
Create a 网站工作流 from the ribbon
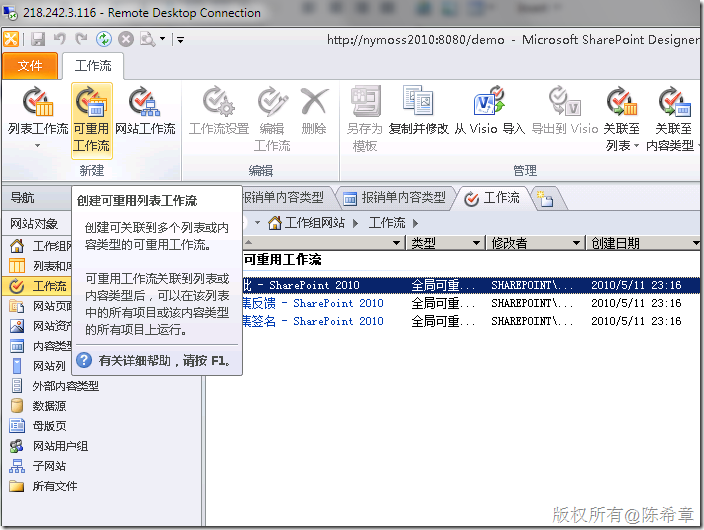click(x=145, y=111)
